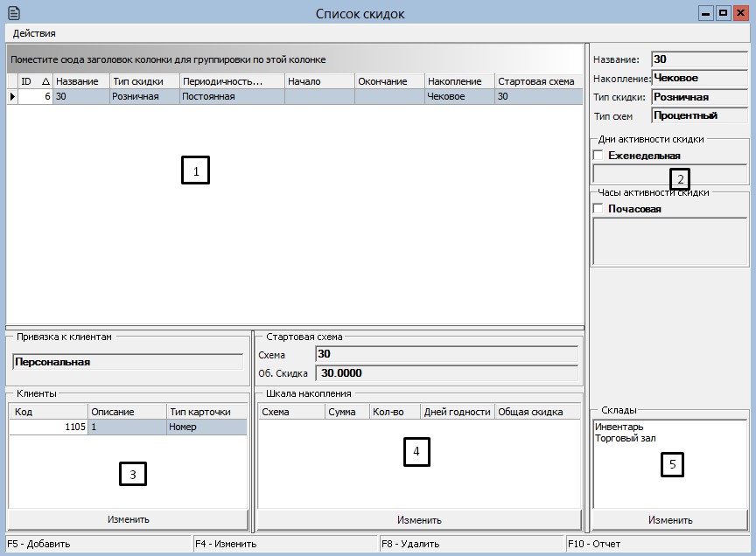This screenshot has width=756, height=556.
Task: Select Инвентарь in the Склады list
Action: pyautogui.click(x=619, y=427)
